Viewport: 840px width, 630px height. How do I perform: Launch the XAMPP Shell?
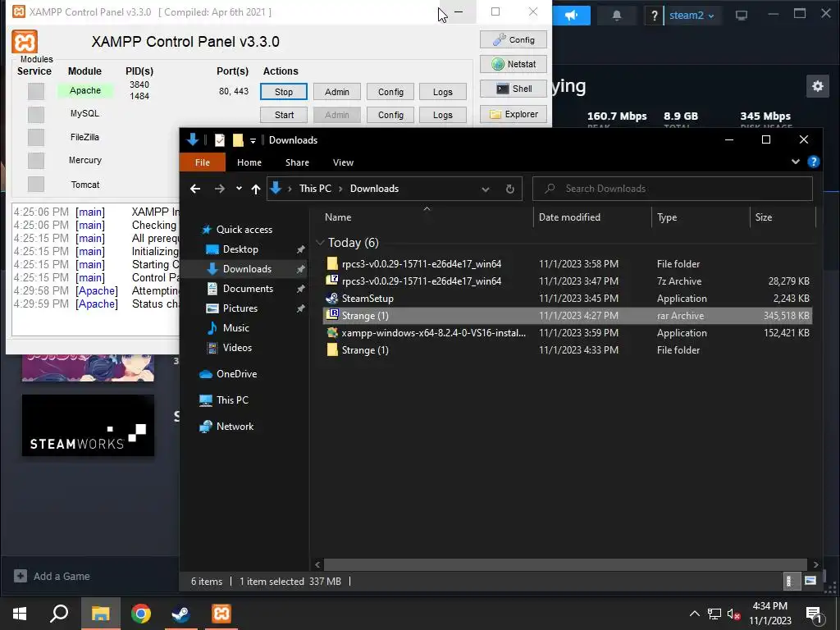click(x=514, y=89)
